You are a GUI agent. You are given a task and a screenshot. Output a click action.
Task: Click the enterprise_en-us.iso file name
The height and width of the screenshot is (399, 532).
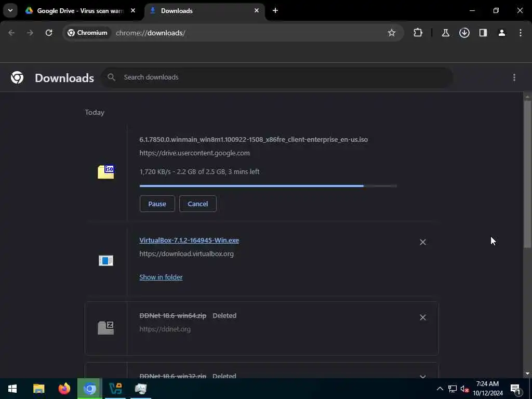pyautogui.click(x=254, y=139)
